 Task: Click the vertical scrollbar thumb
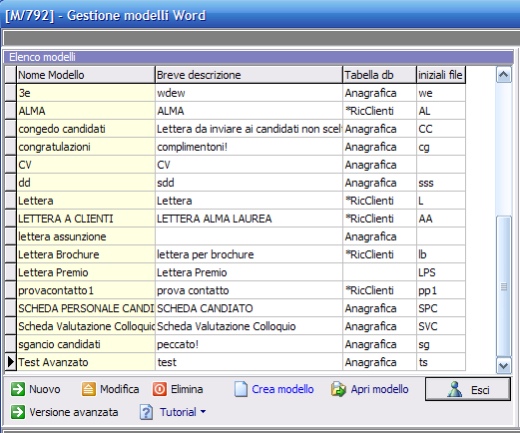point(504,287)
